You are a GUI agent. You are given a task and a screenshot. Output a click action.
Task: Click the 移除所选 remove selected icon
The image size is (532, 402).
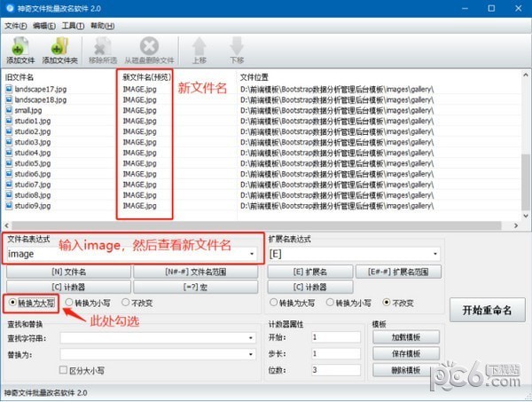pos(103,46)
